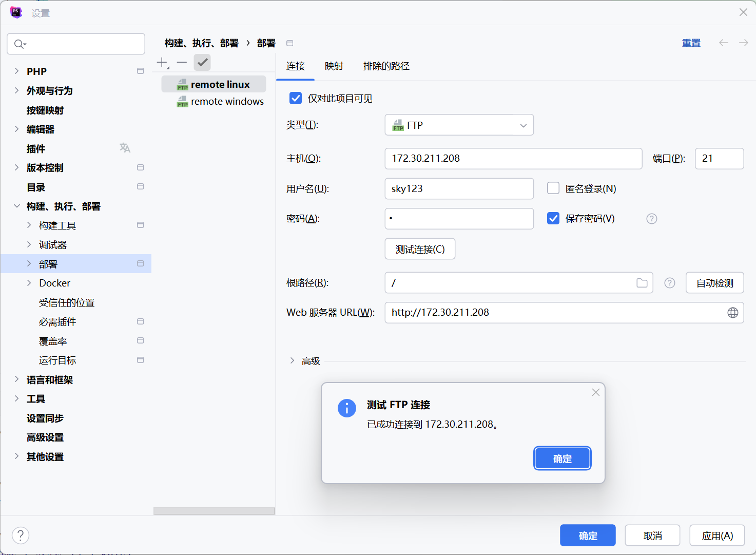Image resolution: width=756 pixels, height=555 pixels.
Task: Enable the 匿名登录 checkbox
Action: pos(553,188)
